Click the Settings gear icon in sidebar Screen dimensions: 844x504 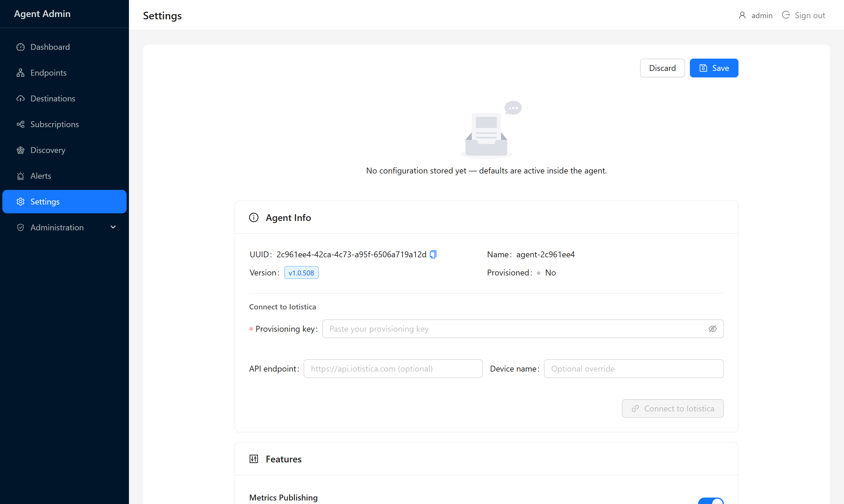pyautogui.click(x=21, y=202)
